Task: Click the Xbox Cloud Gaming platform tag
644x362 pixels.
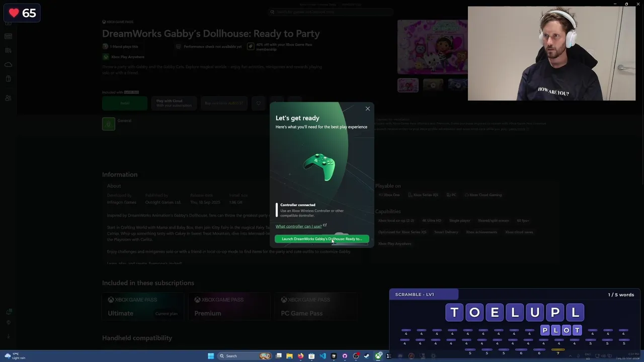Action: pyautogui.click(x=484, y=195)
